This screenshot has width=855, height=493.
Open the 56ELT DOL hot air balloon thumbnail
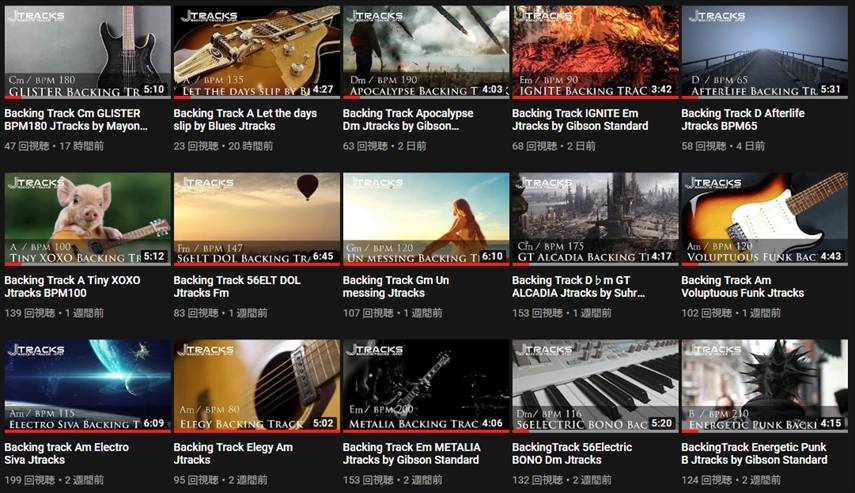(x=257, y=219)
